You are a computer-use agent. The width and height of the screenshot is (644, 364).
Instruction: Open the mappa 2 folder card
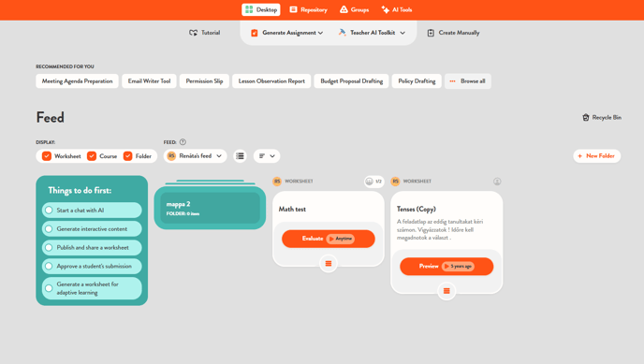point(210,208)
